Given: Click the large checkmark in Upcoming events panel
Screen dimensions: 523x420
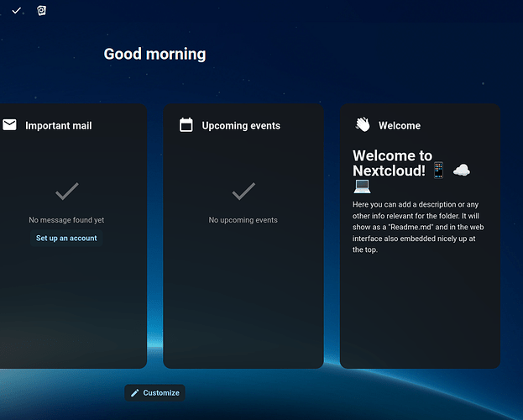Looking at the screenshot, I should point(243,192).
